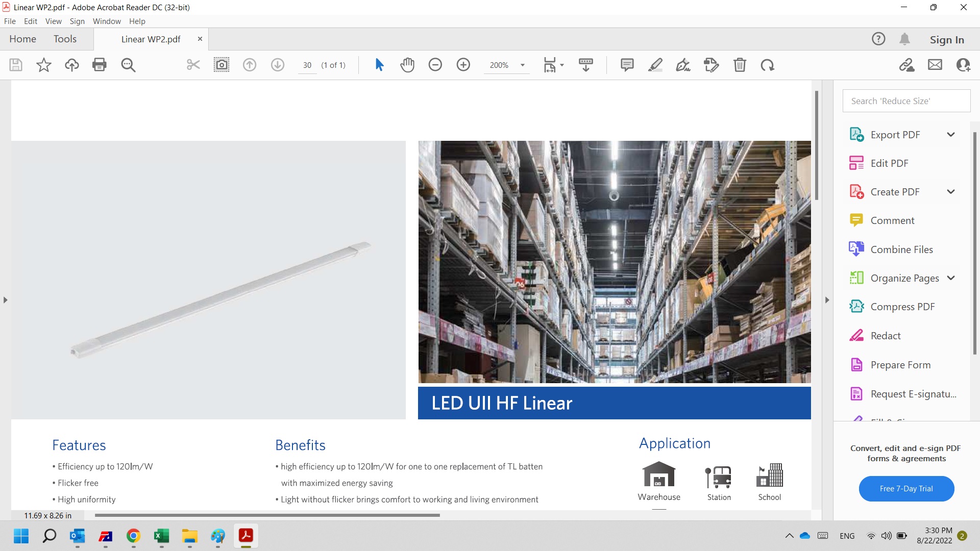The image size is (980, 551).
Task: Open the Comment tool
Action: pos(892,220)
